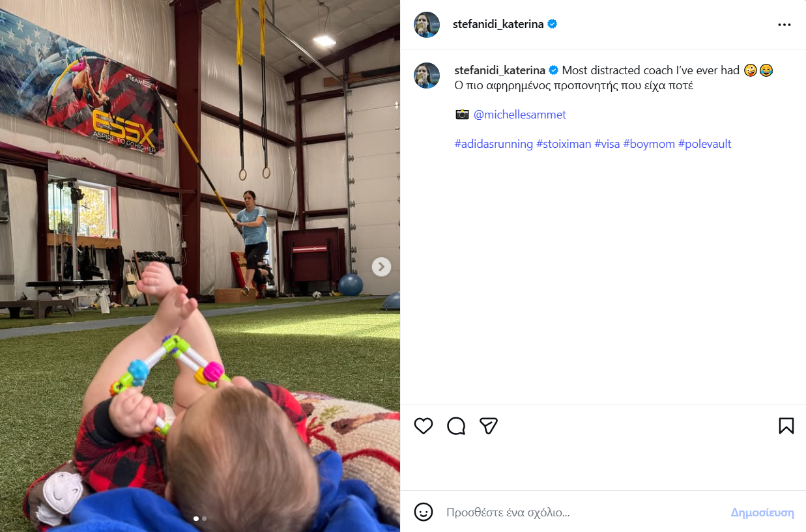Save post with the bookmark icon
Image resolution: width=806 pixels, height=532 pixels.
786,426
